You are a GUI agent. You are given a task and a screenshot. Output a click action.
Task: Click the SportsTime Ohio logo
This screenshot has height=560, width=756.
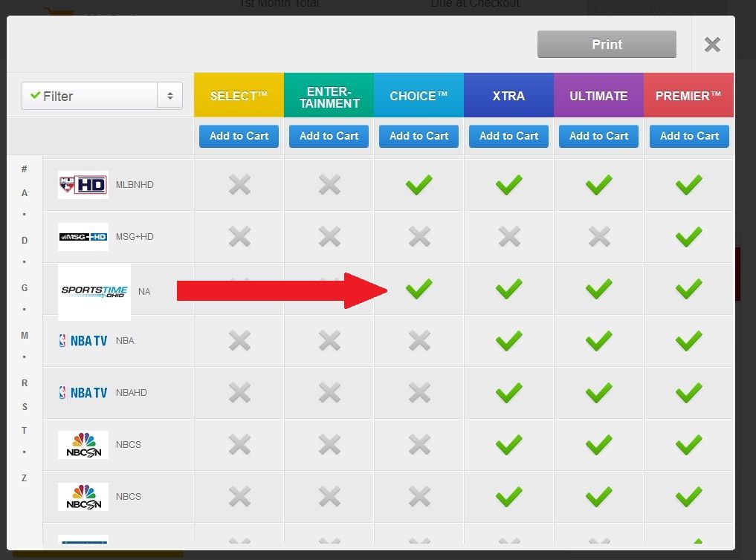pyautogui.click(x=94, y=291)
